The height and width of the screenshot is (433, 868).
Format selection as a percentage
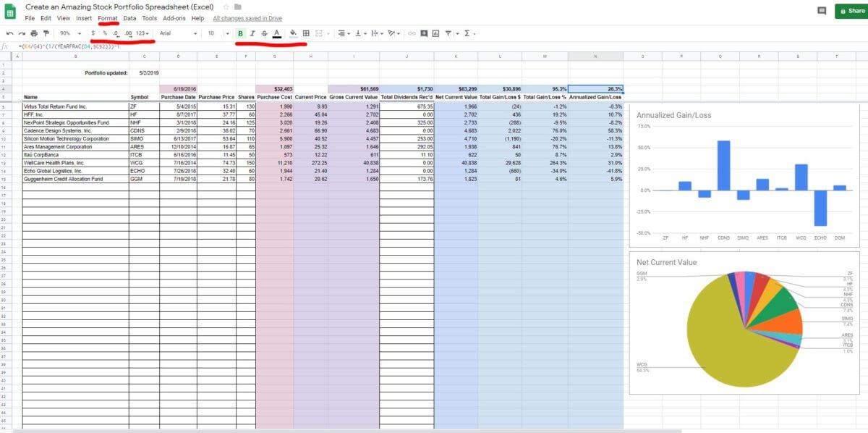103,33
